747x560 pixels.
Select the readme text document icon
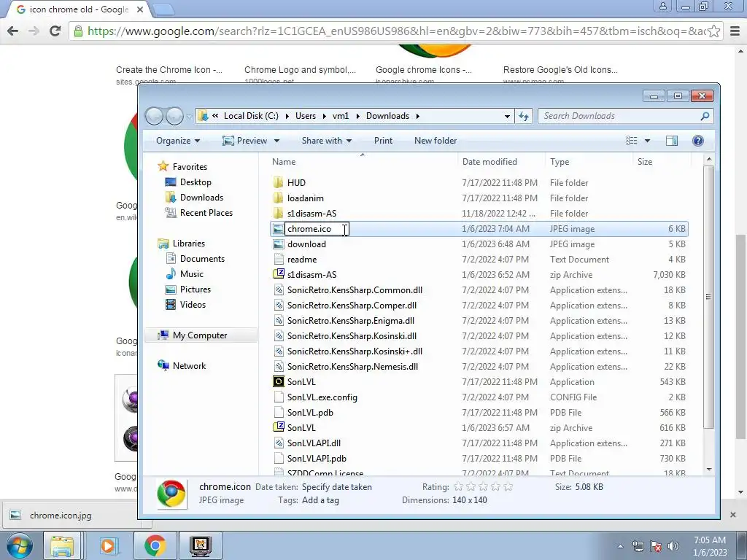click(x=278, y=259)
